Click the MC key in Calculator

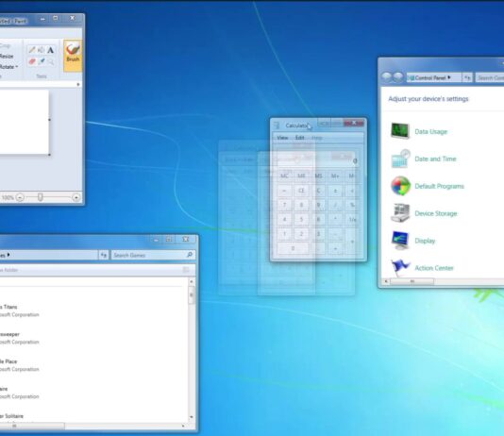(284, 176)
